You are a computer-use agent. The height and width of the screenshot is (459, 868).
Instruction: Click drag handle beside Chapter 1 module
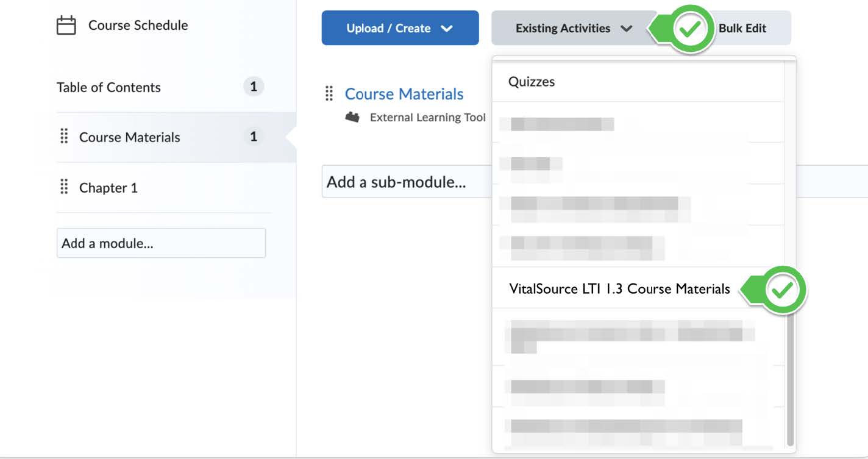tap(64, 187)
